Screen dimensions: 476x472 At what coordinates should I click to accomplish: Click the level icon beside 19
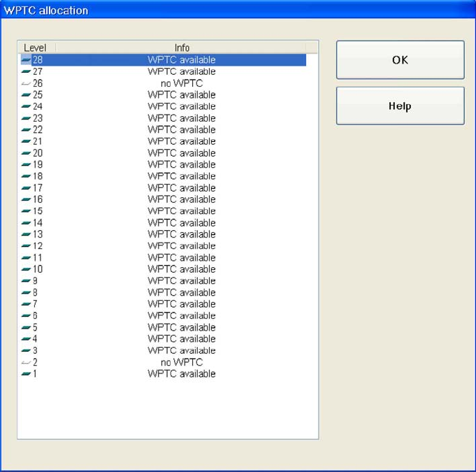pyautogui.click(x=26, y=164)
